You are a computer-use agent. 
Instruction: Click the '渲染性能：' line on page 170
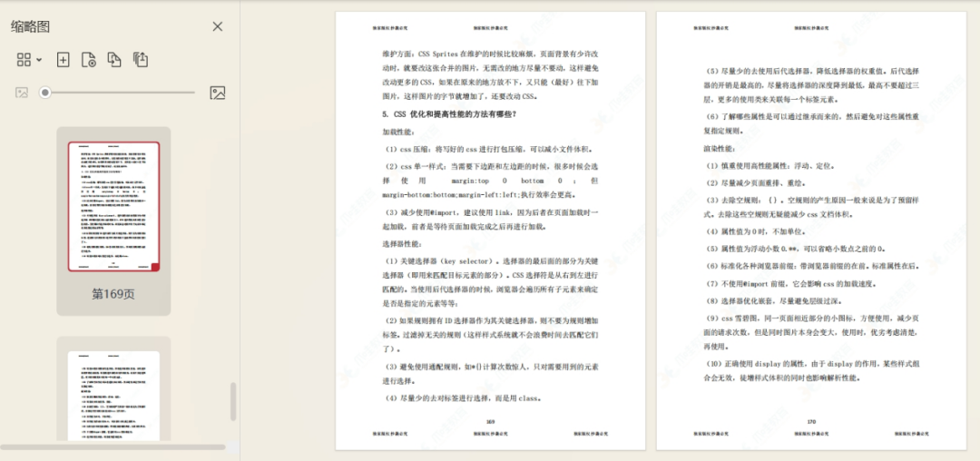[x=719, y=149]
